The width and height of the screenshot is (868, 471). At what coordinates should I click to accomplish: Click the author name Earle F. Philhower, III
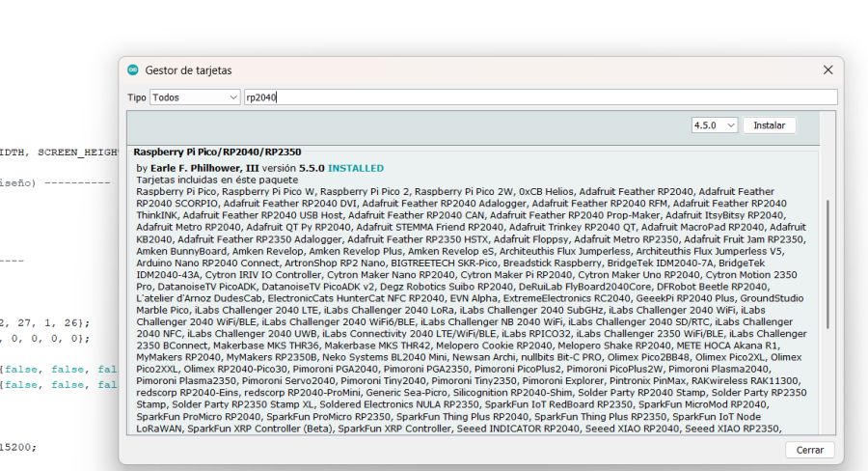pos(204,168)
